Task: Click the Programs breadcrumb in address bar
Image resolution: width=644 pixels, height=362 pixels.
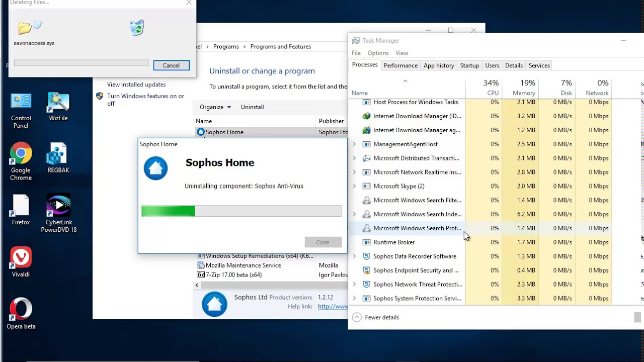Action: tap(226, 46)
